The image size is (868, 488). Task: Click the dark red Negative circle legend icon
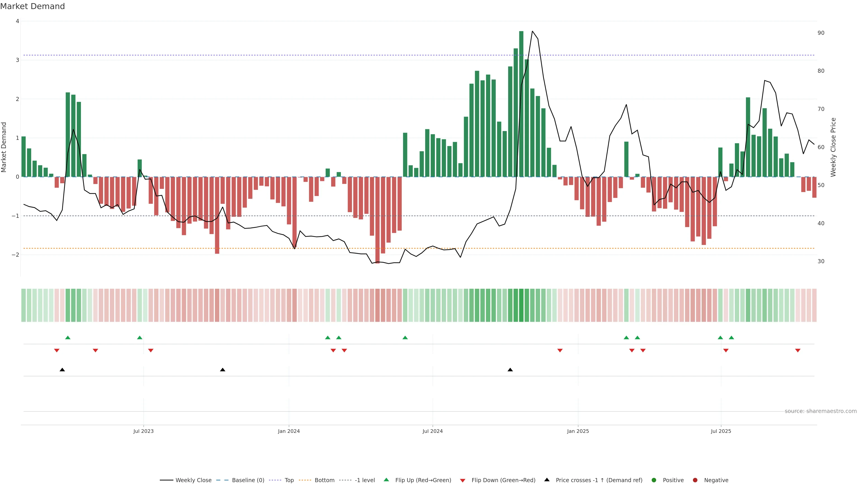pyautogui.click(x=695, y=480)
